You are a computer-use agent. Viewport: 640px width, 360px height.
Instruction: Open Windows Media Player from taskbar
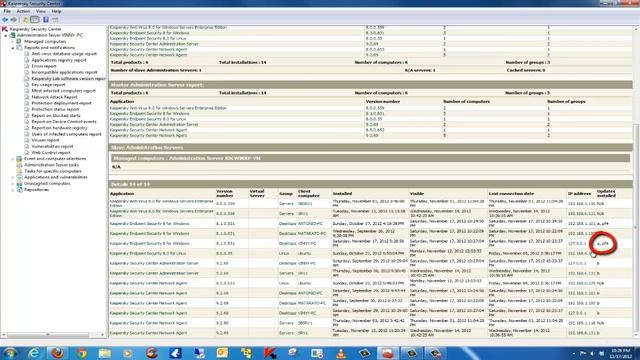click(128, 353)
